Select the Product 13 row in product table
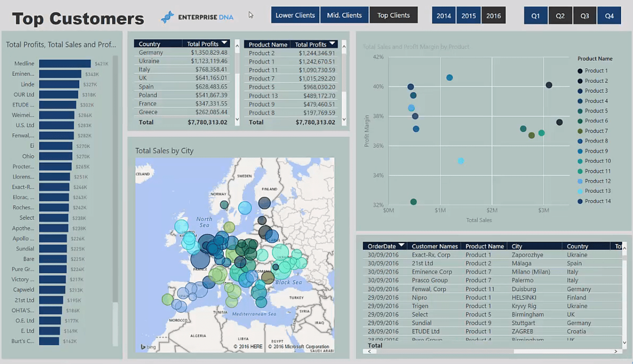Image resolution: width=633 pixels, height=364 pixels. [x=291, y=96]
